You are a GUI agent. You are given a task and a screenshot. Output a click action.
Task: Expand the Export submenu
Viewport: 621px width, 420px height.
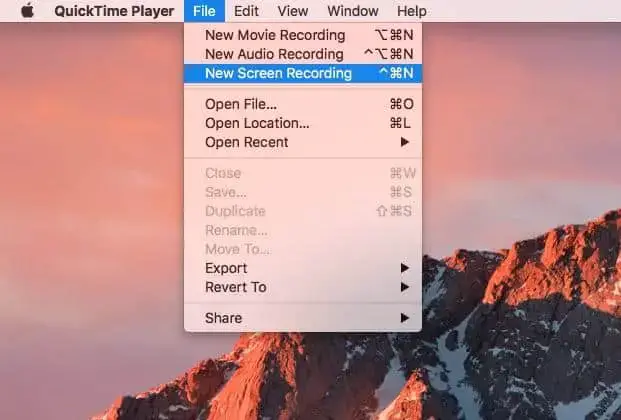pos(303,268)
